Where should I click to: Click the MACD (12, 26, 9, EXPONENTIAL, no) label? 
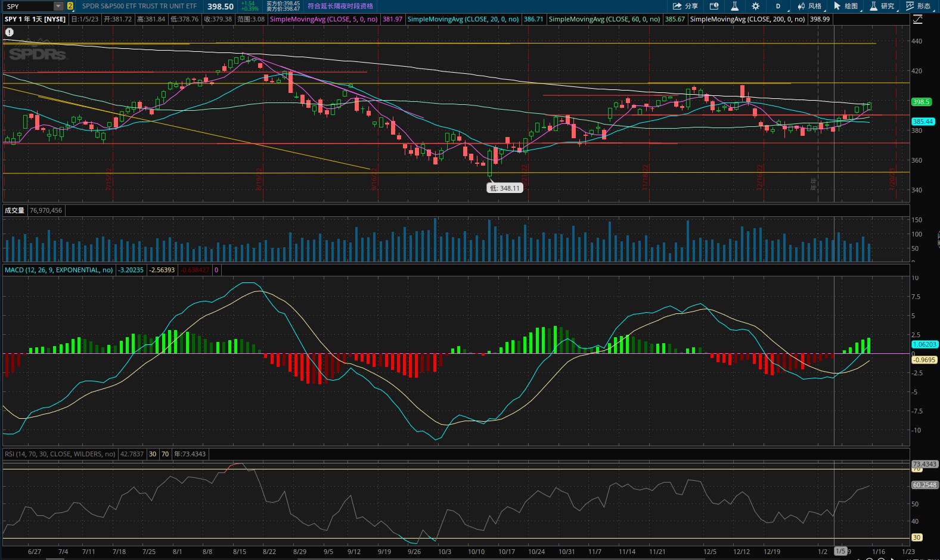58,270
